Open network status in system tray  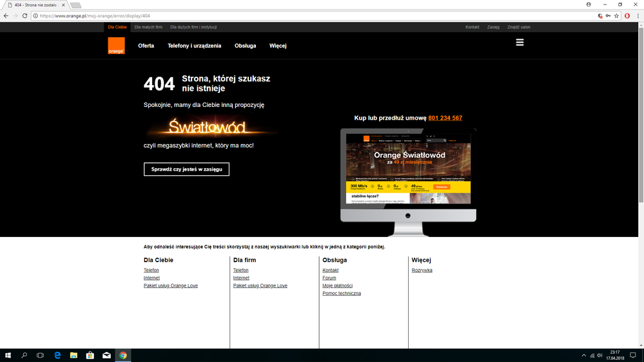(x=592, y=356)
